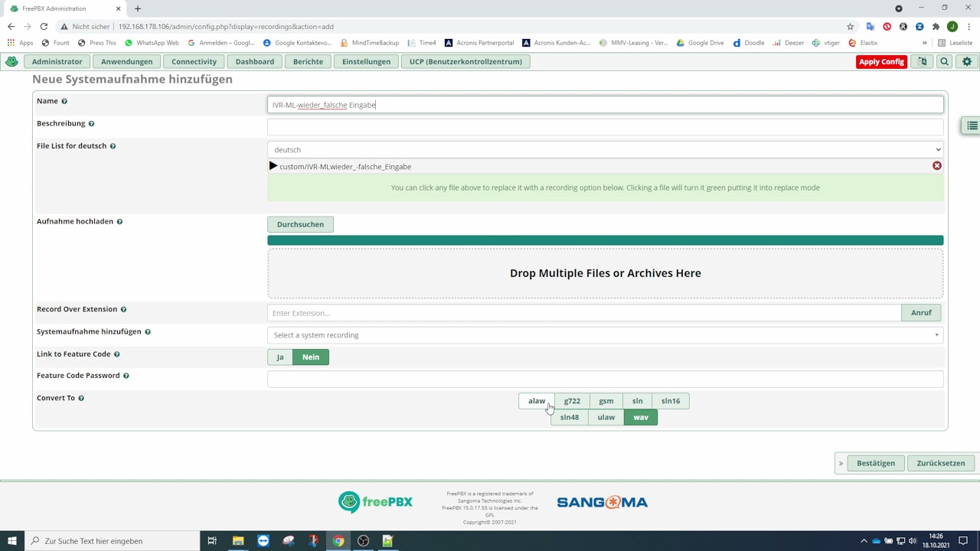Remove the custom/IVR-MLwieder file with red X
980x551 pixels.
click(937, 165)
